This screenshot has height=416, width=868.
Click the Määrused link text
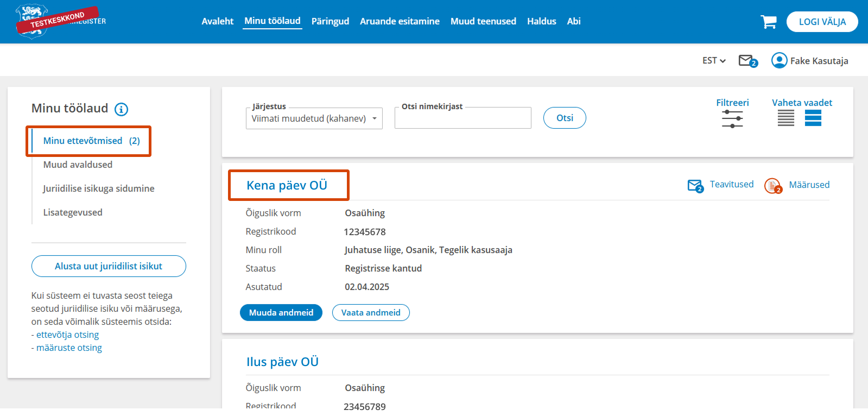[x=809, y=185]
